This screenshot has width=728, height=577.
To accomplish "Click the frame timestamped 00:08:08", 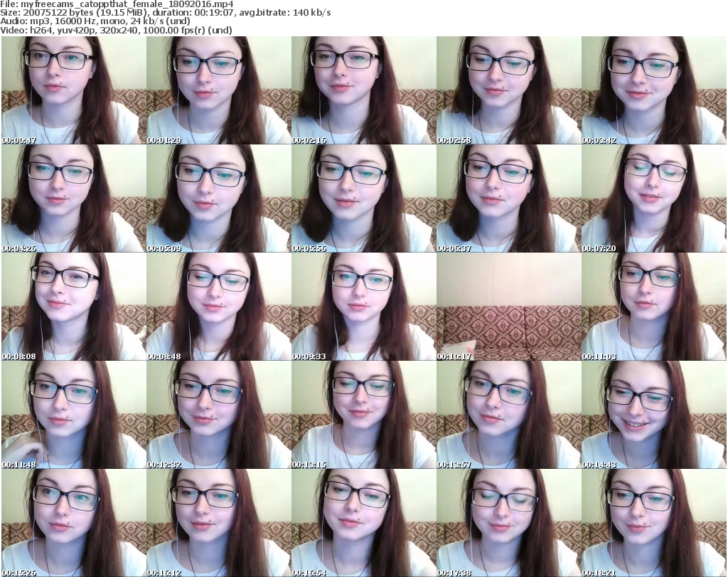I will pyautogui.click(x=73, y=307).
